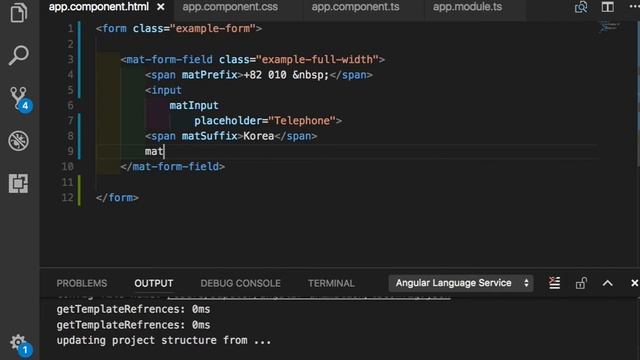Viewport: 640px width, 360px height.
Task: Open Angular Language Service output dropdown
Action: 461,283
